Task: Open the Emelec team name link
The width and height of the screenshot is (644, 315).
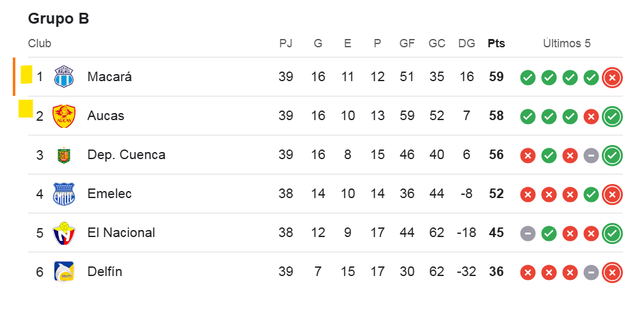Action: (109, 194)
